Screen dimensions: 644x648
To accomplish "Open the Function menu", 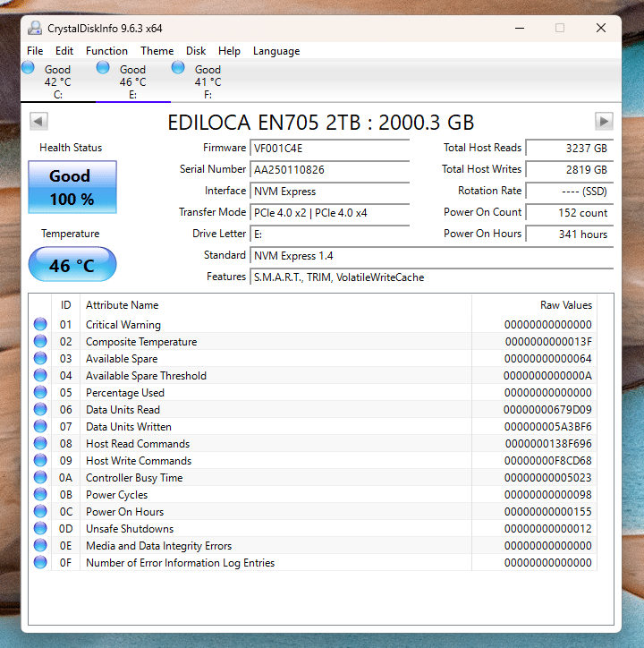I will pyautogui.click(x=106, y=51).
